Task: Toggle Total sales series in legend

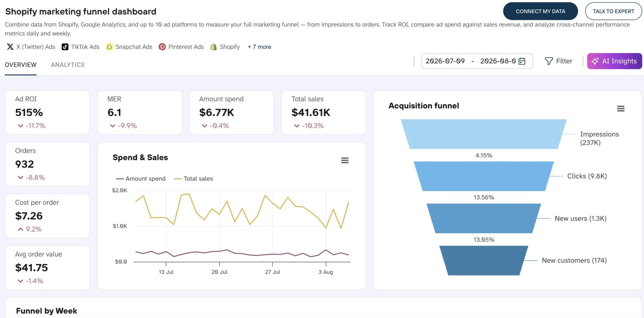Action: pyautogui.click(x=193, y=179)
